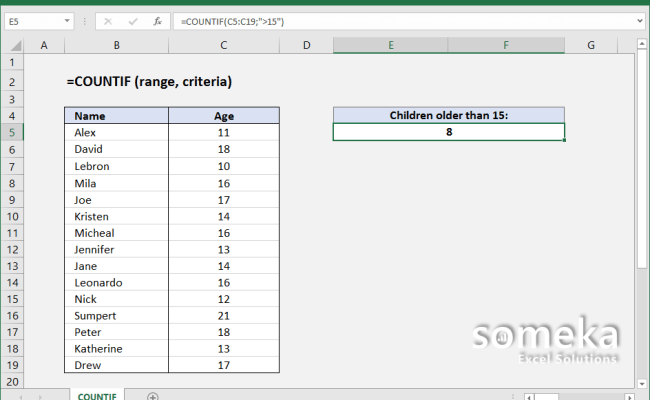The image size is (650, 400).
Task: Click the vertical scrollbar thumb
Action: [642, 158]
